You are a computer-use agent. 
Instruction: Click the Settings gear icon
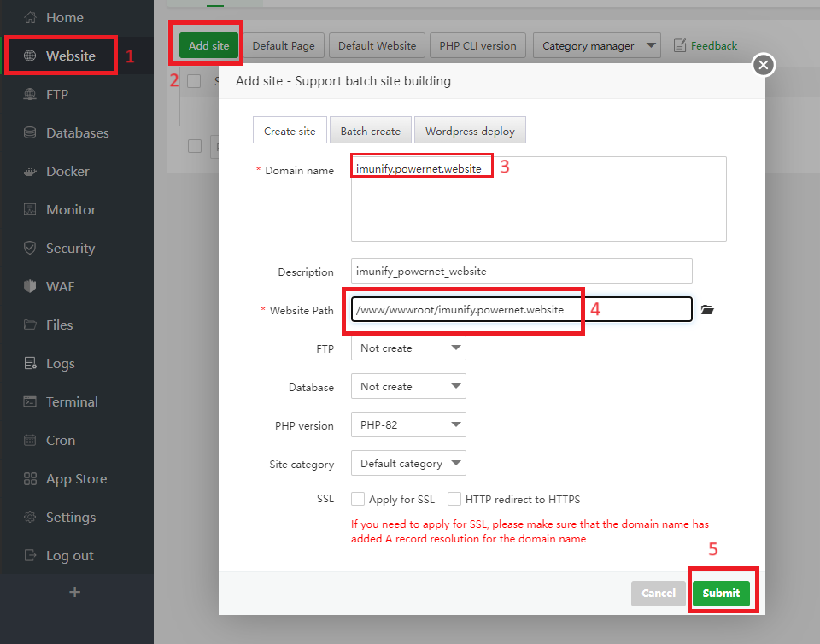click(x=31, y=517)
